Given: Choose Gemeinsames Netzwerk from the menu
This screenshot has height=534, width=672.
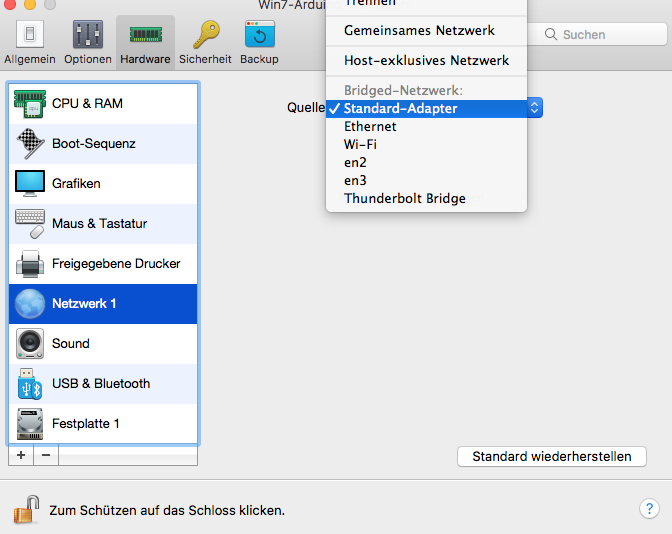Looking at the screenshot, I should click(x=426, y=30).
